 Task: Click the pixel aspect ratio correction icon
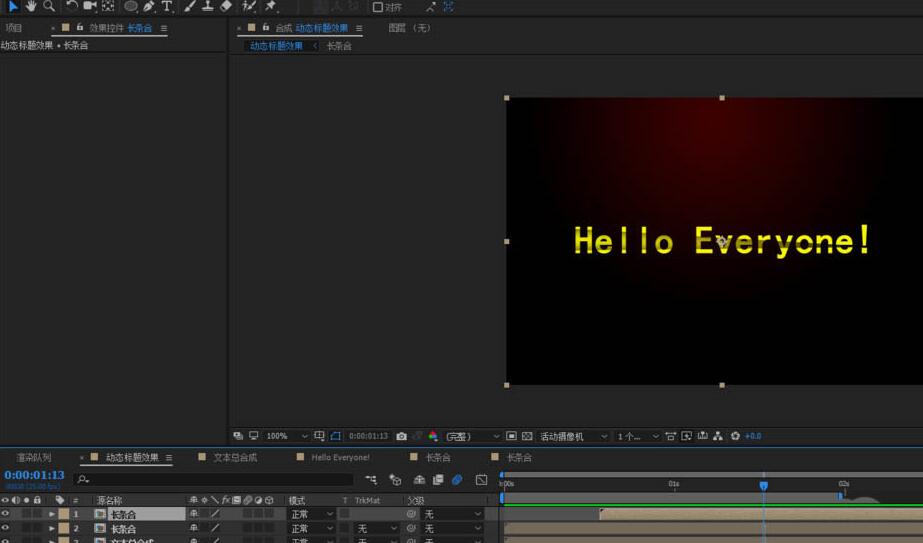pyautogui.click(x=670, y=436)
